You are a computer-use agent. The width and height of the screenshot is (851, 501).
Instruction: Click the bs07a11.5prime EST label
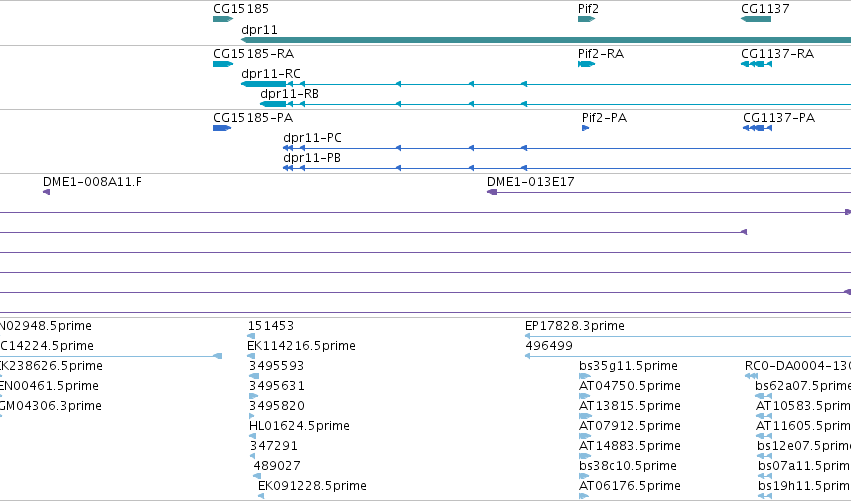pos(804,466)
